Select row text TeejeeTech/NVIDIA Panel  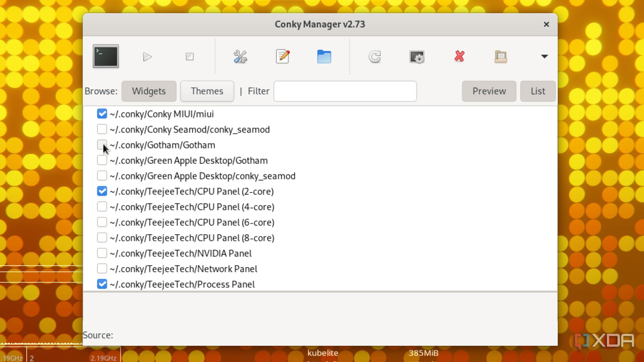[199, 254]
